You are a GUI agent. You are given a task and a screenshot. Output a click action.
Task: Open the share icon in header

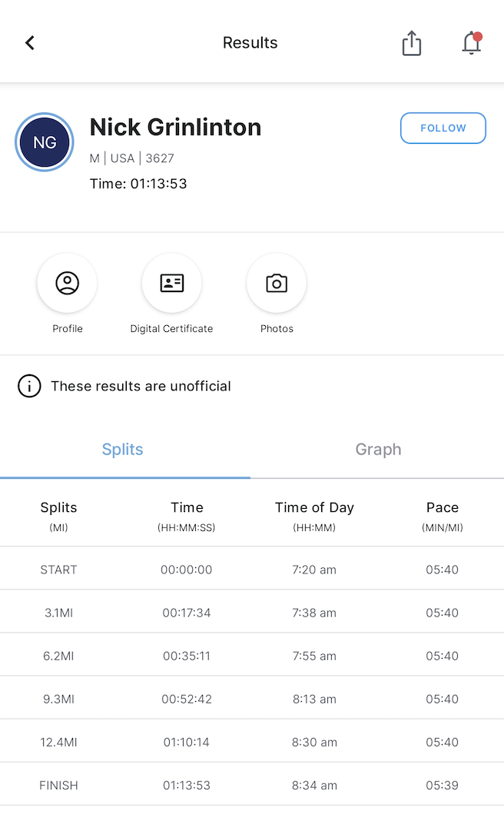[x=412, y=43]
